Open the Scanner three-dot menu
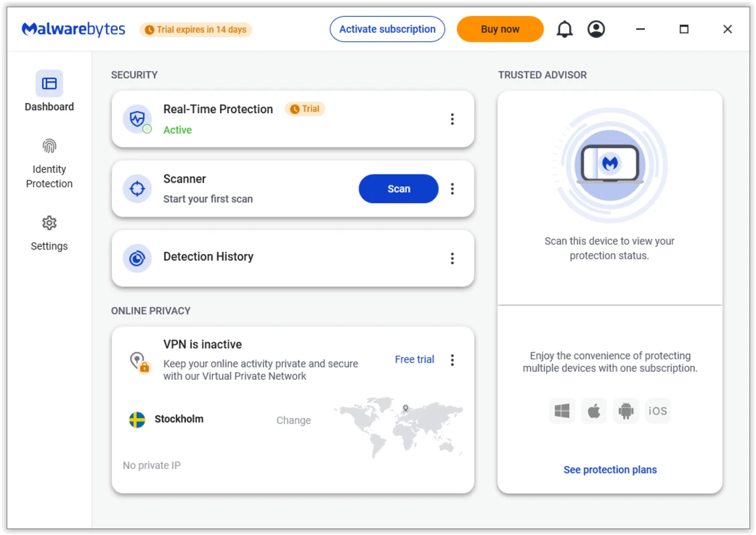The height and width of the screenshot is (535, 756). point(452,189)
